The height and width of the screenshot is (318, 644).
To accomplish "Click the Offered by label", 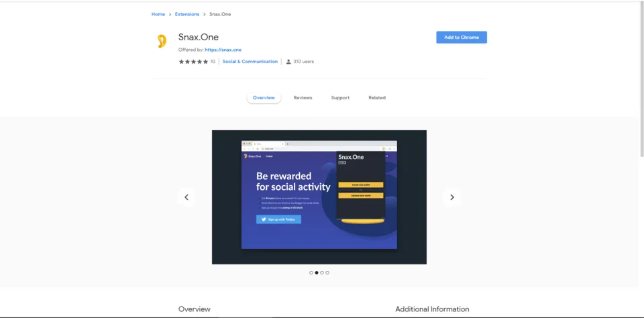I will pos(191,50).
